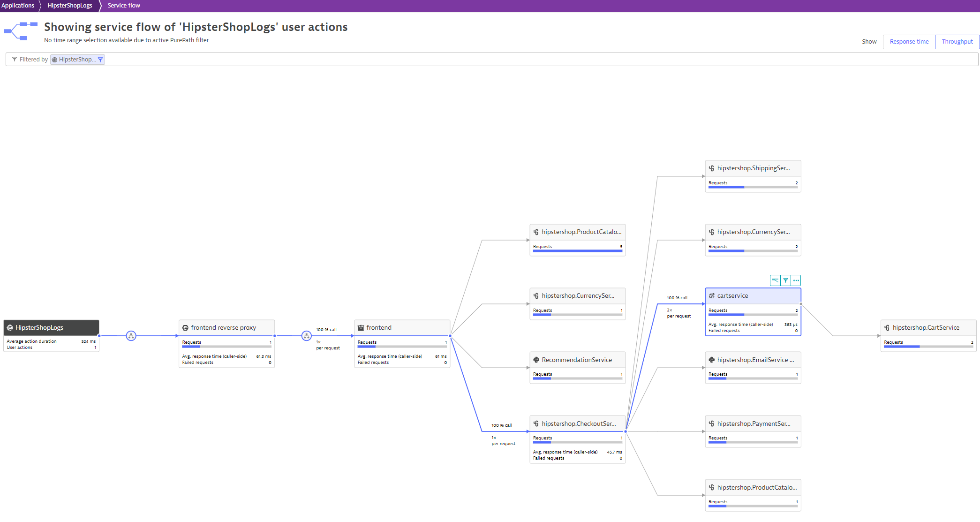Image resolution: width=980 pixels, height=522 pixels.
Task: Click the 'Show' label next to Response time
Action: click(x=869, y=42)
